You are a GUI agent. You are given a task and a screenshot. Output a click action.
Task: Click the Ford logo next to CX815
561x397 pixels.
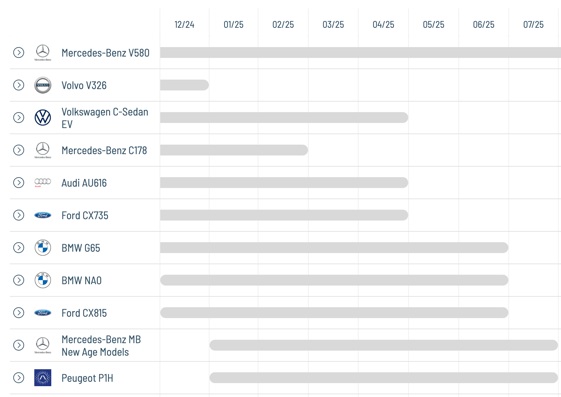43,313
